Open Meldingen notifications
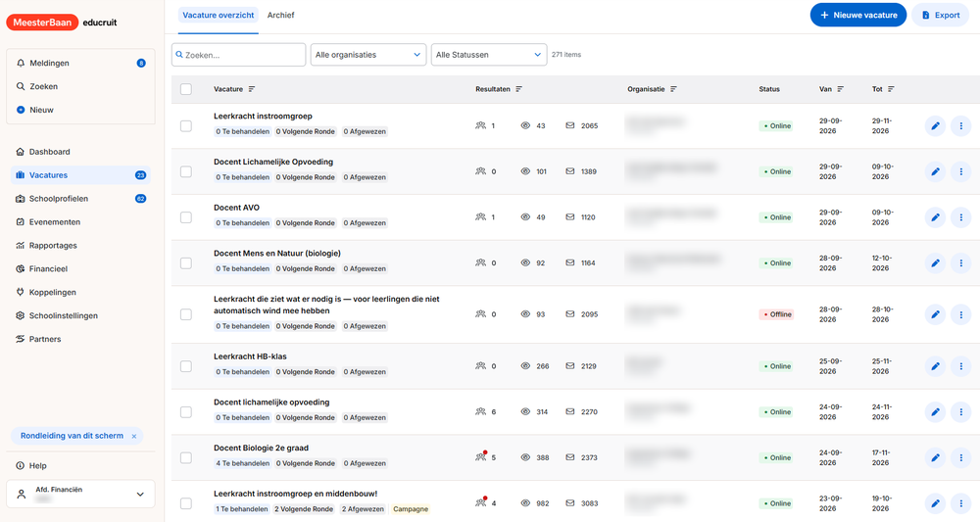Image resolution: width=980 pixels, height=522 pixels. (80, 63)
